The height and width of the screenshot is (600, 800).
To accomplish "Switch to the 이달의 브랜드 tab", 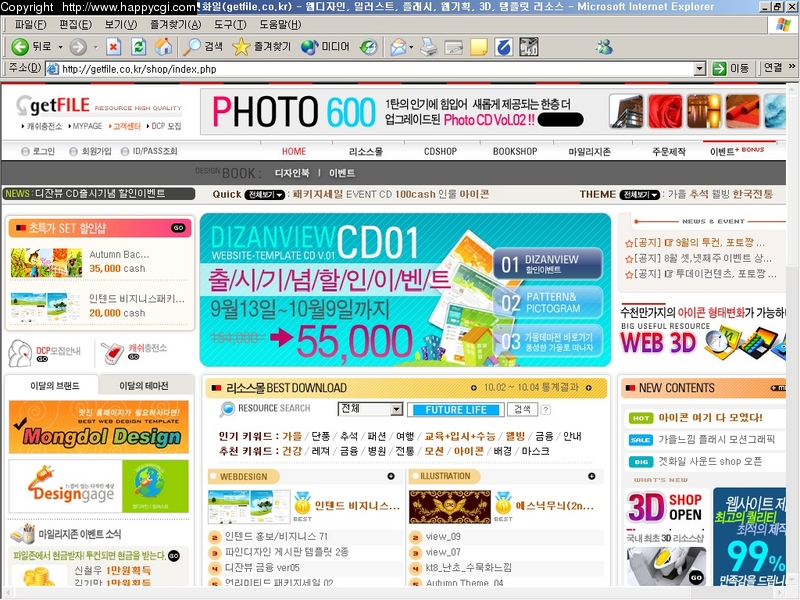I will coord(53,385).
